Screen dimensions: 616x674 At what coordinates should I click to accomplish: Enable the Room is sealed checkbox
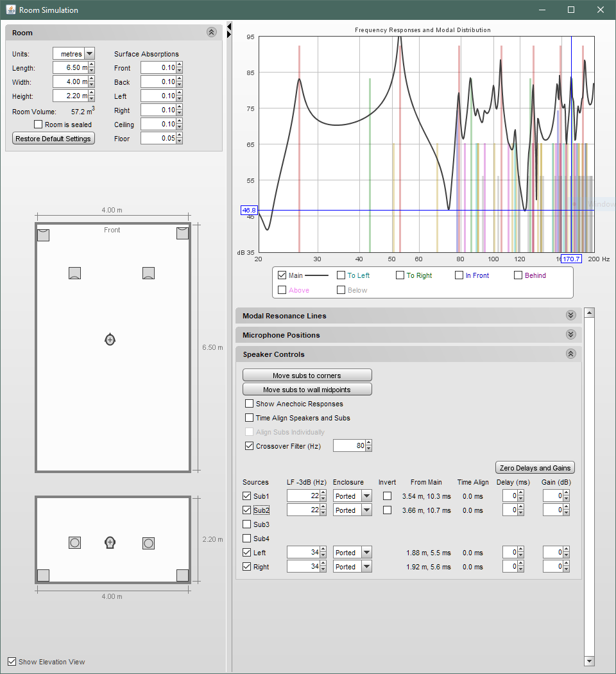coord(38,125)
